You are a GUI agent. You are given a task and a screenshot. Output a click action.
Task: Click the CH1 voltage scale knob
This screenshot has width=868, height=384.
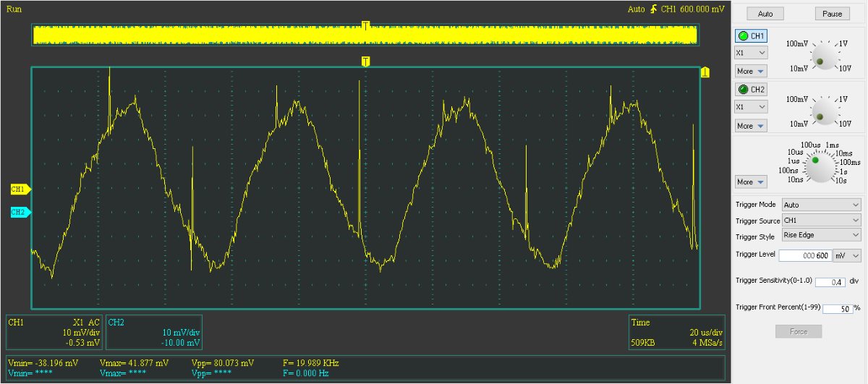[x=821, y=59]
